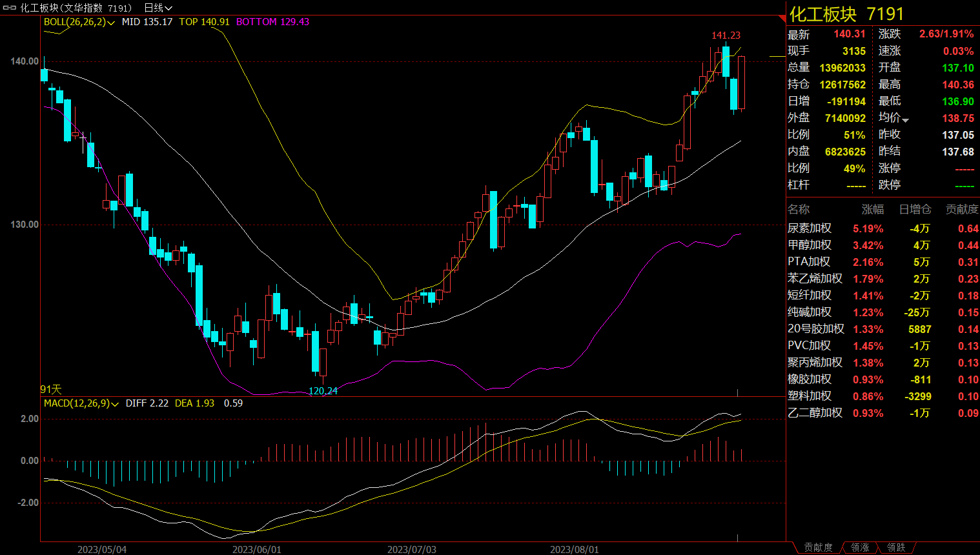Click the 91天 label on the chart
The height and width of the screenshot is (555, 980).
[51, 389]
